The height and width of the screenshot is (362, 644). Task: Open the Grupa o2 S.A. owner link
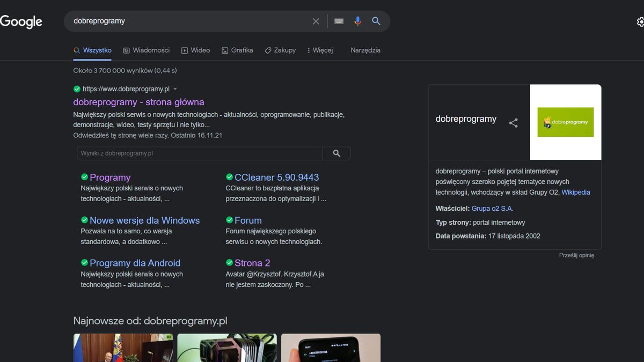point(492,208)
